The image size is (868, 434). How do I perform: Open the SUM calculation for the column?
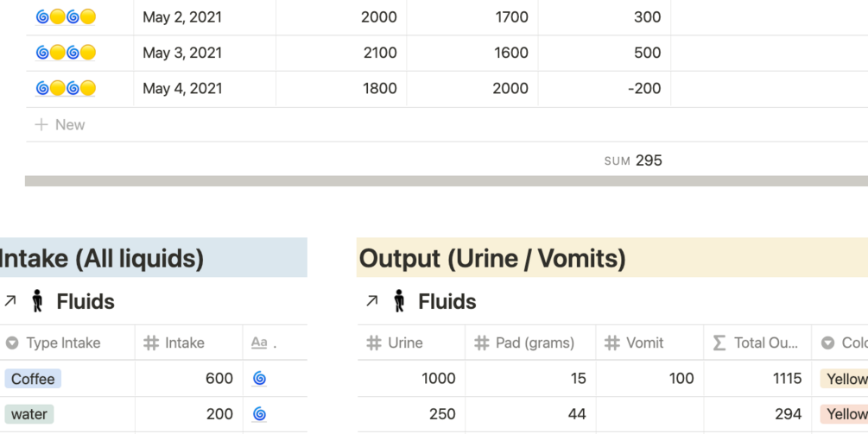click(633, 160)
